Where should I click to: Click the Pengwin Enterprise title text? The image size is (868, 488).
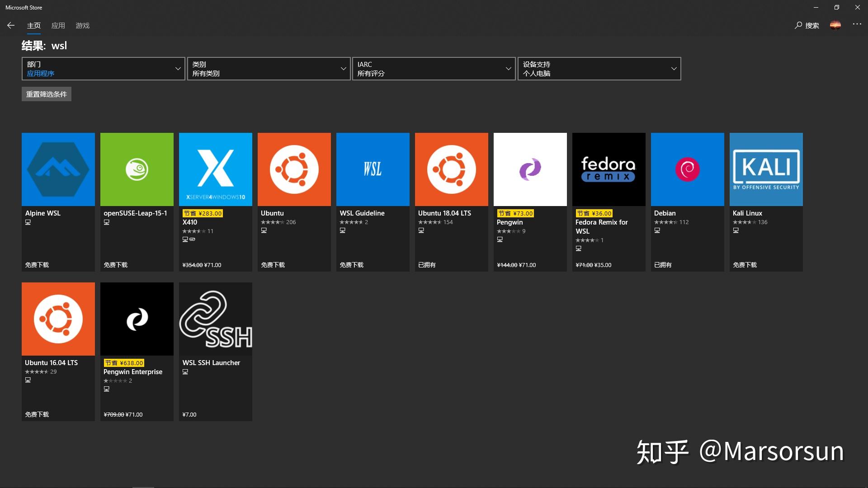[133, 372]
